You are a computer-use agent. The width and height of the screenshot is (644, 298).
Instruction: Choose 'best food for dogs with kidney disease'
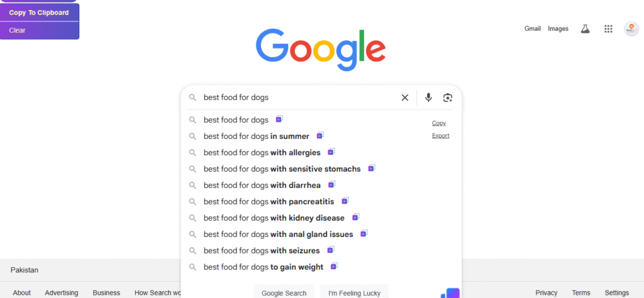coord(274,218)
